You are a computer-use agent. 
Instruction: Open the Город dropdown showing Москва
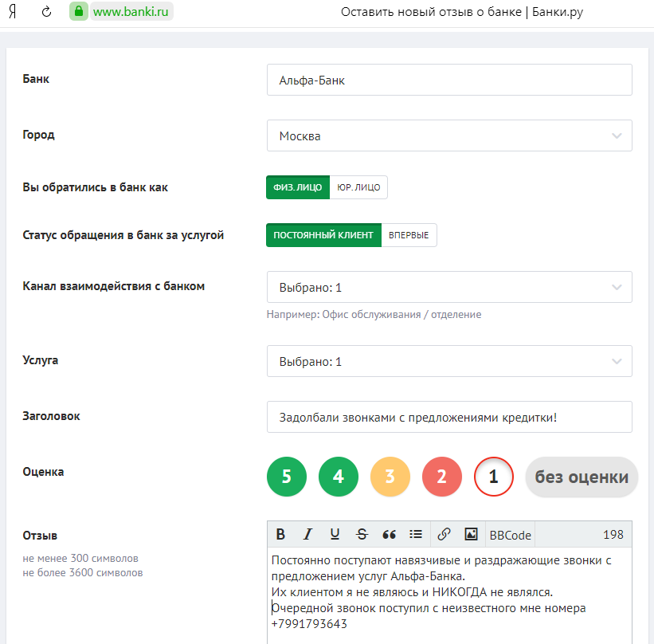[449, 135]
